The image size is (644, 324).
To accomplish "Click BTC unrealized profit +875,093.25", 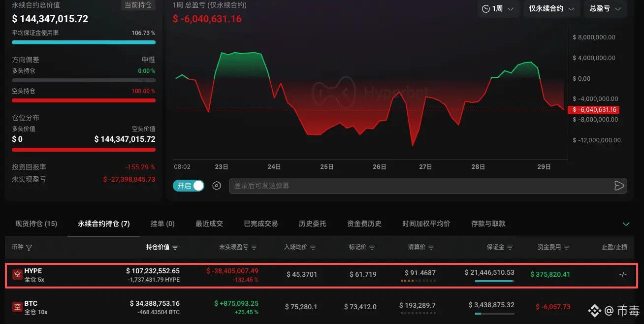I will click(x=236, y=303).
